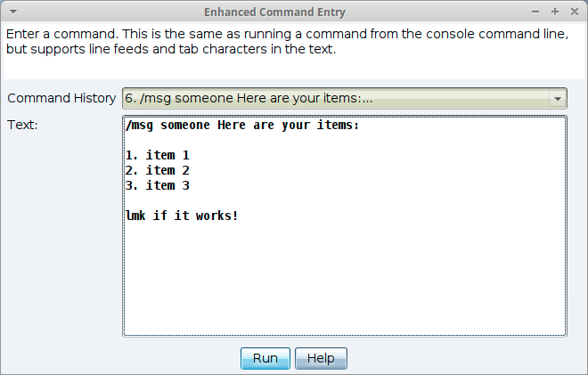
Task: Click the 'Command History' label
Action: pos(61,98)
